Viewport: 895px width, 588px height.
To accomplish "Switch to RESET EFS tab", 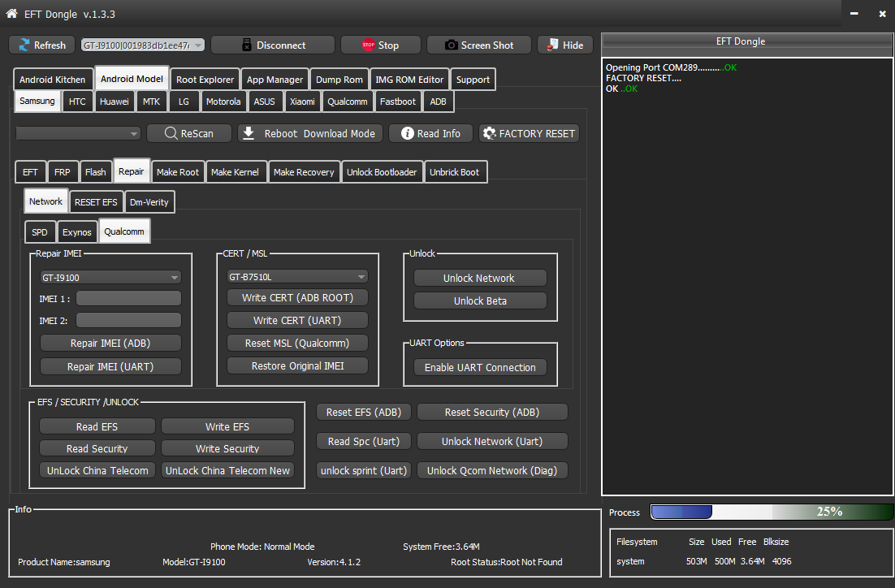I will [96, 202].
